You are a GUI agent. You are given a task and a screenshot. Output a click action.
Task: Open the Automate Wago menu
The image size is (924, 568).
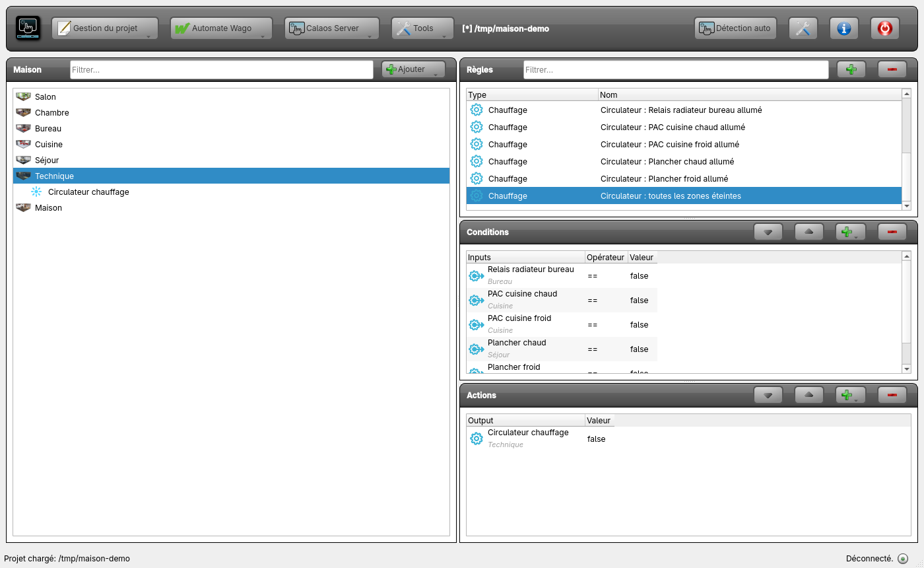221,28
